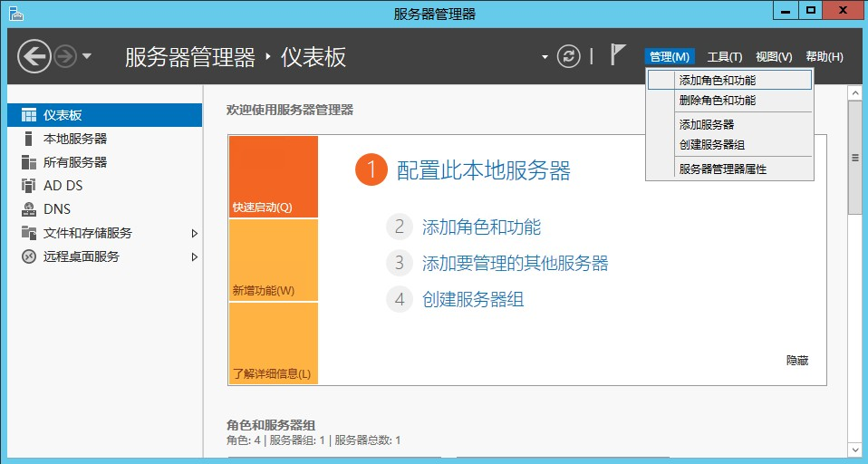Select 本地服务器 icon in sidebar
This screenshot has height=464, width=868.
pyautogui.click(x=29, y=139)
